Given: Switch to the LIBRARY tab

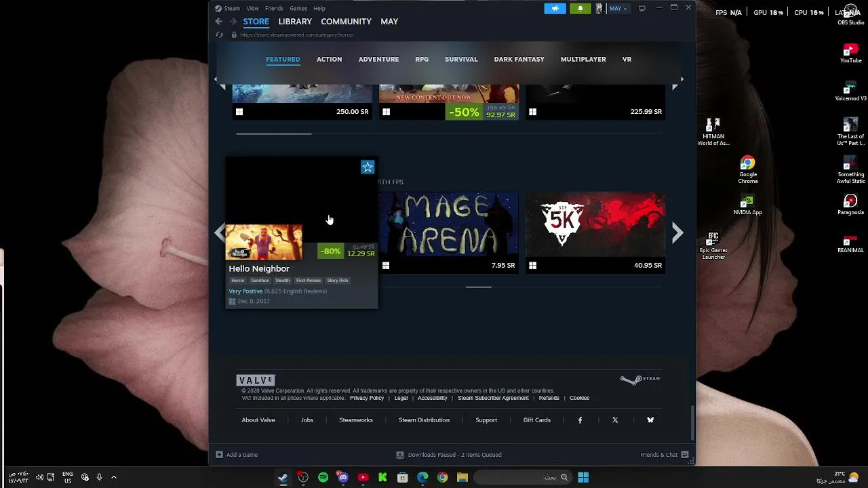Looking at the screenshot, I should pyautogui.click(x=295, y=22).
